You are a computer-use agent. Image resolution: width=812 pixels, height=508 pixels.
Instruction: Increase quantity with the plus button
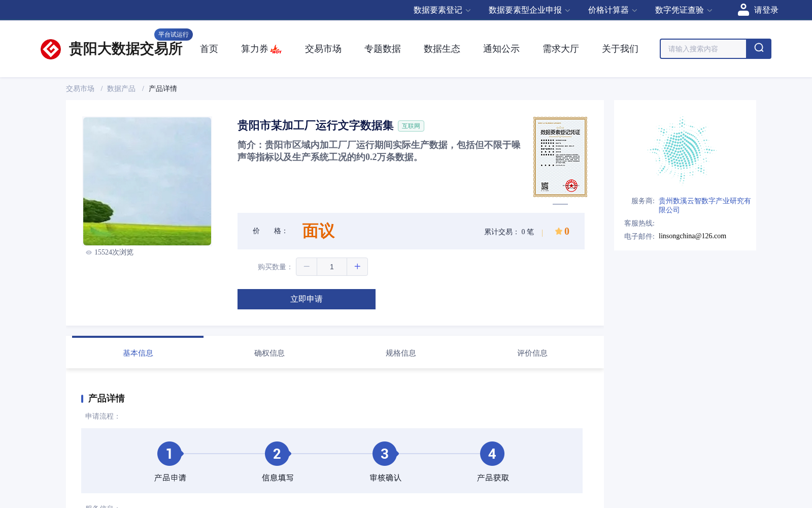point(357,267)
